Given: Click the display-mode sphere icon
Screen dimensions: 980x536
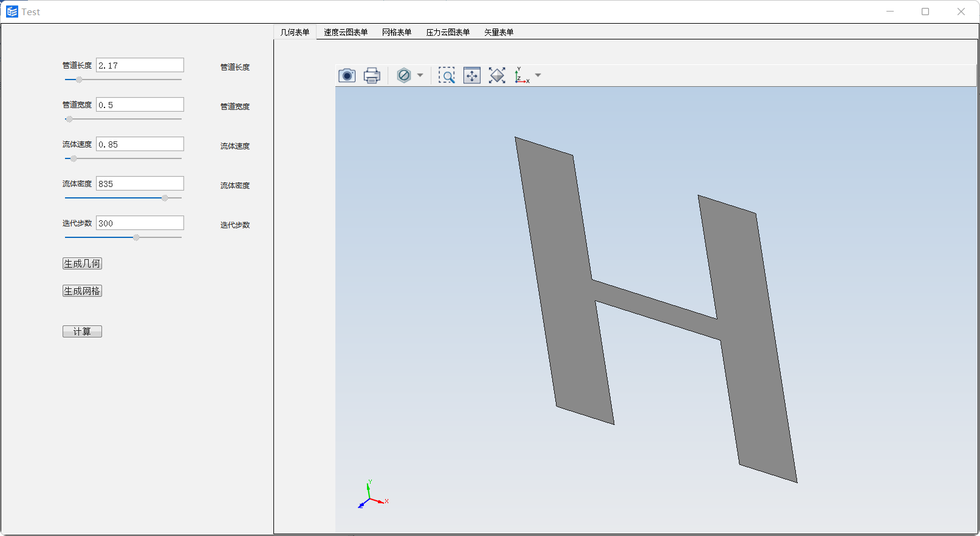Looking at the screenshot, I should point(404,75).
